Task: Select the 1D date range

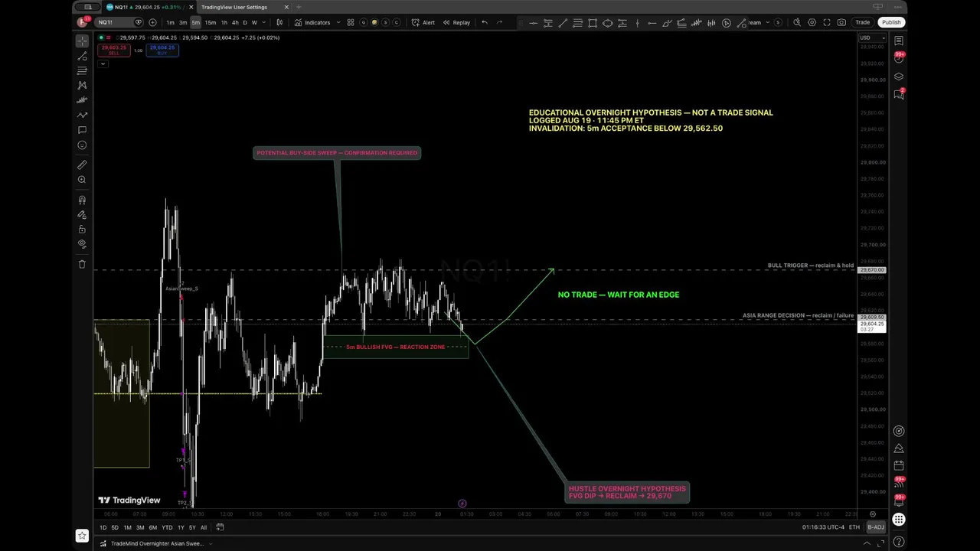Action: coord(103,527)
